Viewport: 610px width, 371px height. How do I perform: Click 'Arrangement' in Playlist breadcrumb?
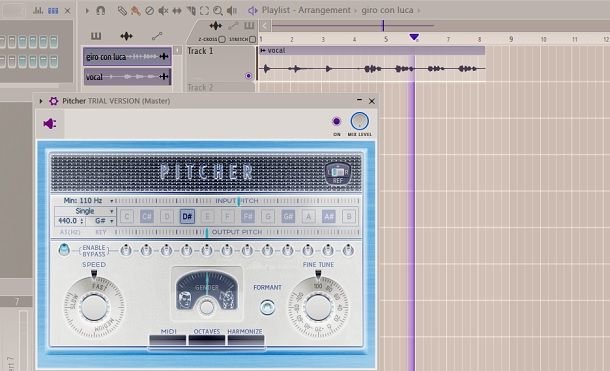(x=324, y=10)
